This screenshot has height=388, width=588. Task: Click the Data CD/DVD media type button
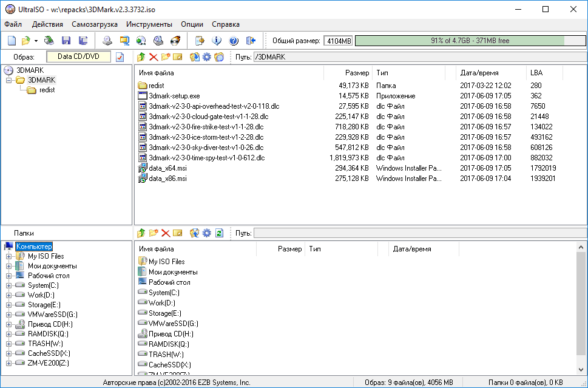point(78,56)
